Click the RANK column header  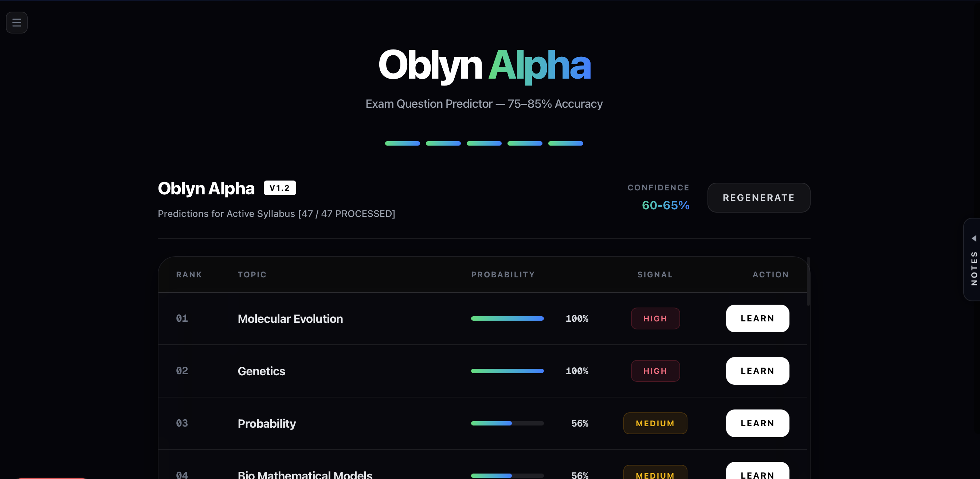(189, 274)
